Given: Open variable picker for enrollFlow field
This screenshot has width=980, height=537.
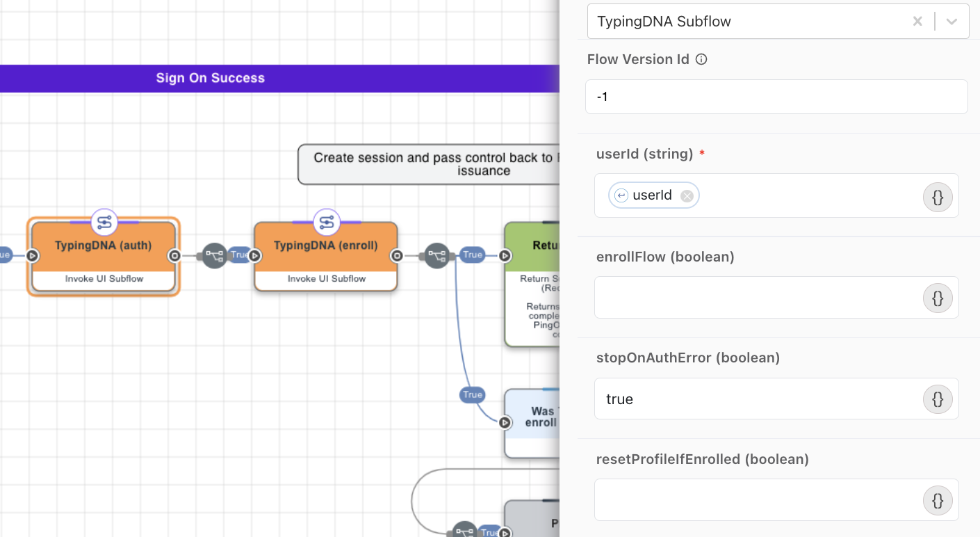Looking at the screenshot, I should click(x=938, y=298).
